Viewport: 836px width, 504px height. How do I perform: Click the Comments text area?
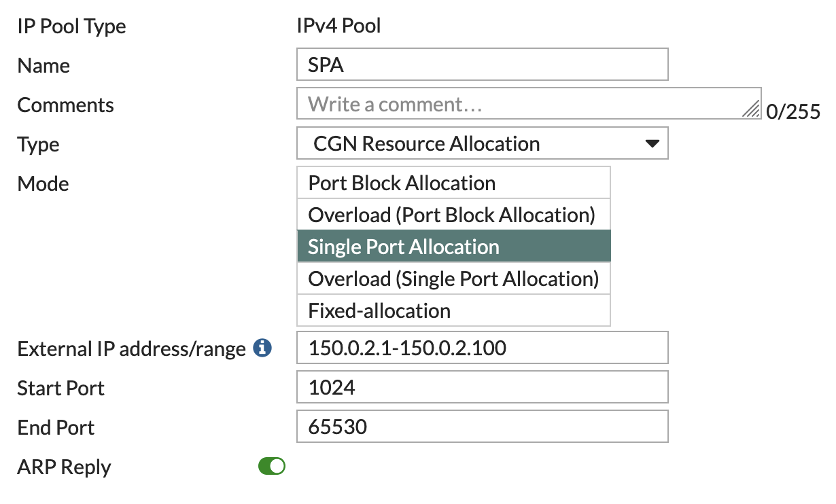coord(529,104)
